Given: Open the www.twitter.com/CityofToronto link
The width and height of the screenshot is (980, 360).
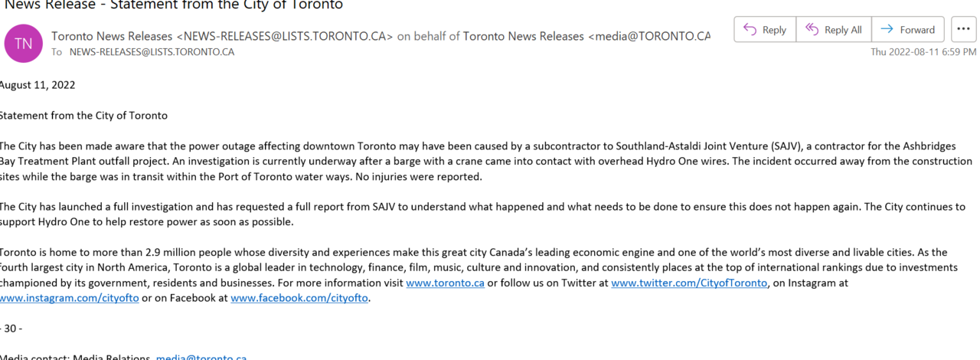Looking at the screenshot, I should click(689, 283).
